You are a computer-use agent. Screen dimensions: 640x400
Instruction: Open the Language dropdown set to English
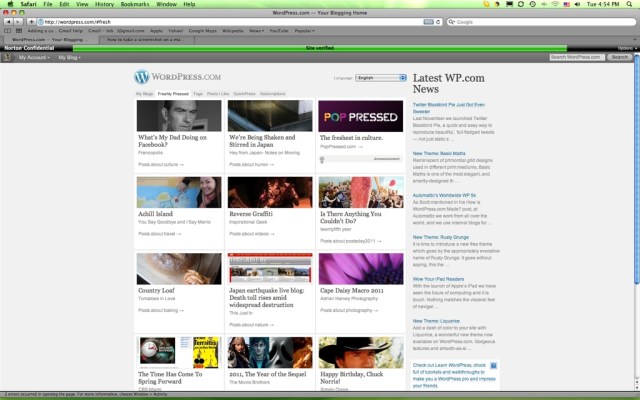click(378, 77)
